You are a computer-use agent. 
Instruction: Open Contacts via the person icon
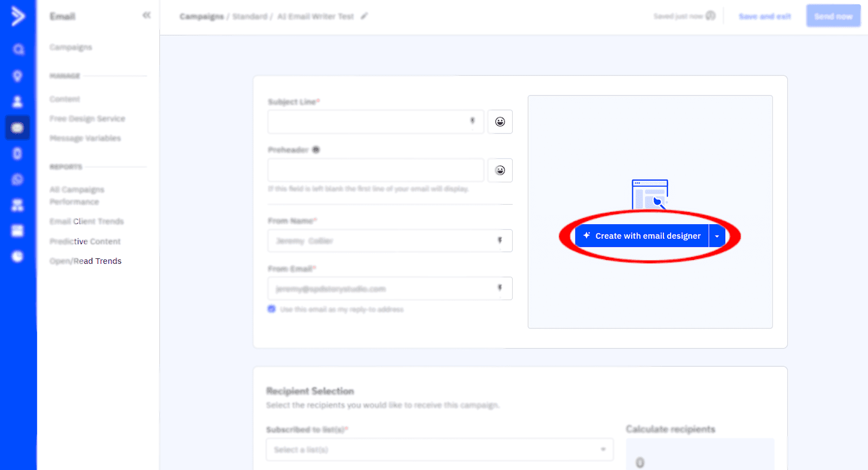click(x=17, y=101)
